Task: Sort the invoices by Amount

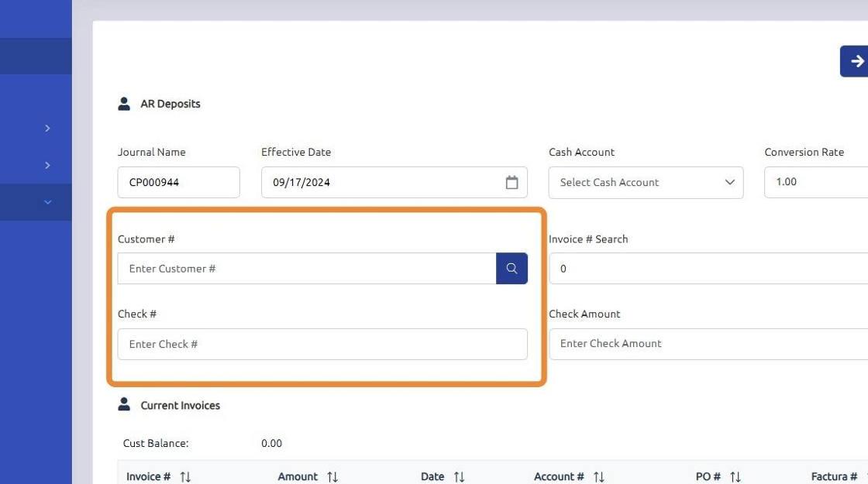Action: [332, 477]
